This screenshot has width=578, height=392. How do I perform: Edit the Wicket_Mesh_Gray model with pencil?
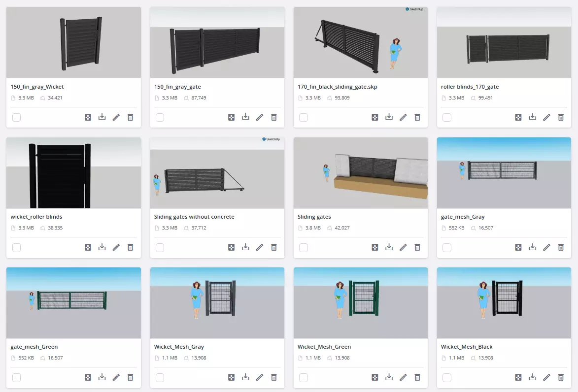tap(260, 377)
